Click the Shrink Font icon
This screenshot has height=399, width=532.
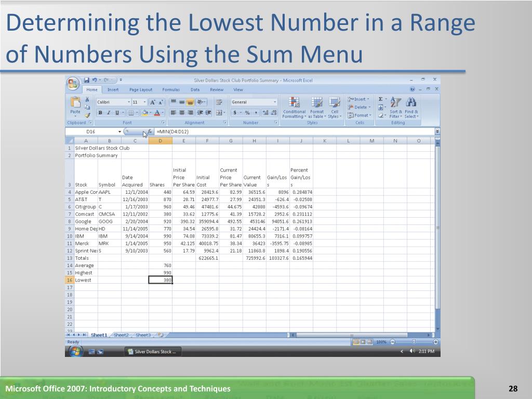(161, 102)
